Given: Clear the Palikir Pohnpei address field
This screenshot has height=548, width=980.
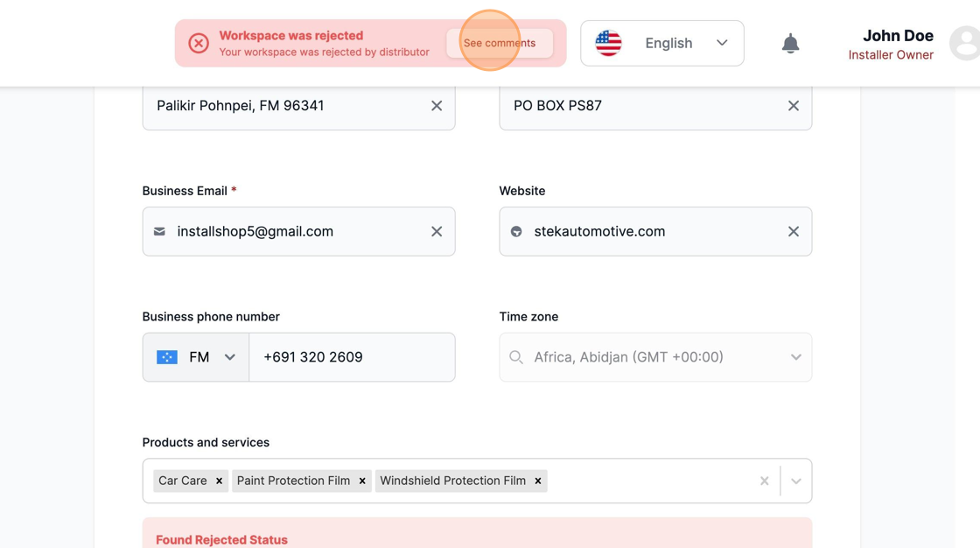Looking at the screenshot, I should tap(437, 106).
